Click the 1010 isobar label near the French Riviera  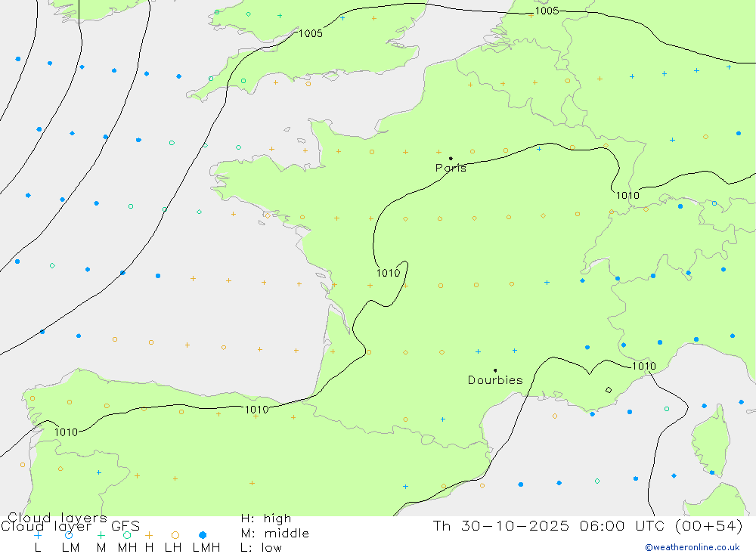tap(644, 366)
